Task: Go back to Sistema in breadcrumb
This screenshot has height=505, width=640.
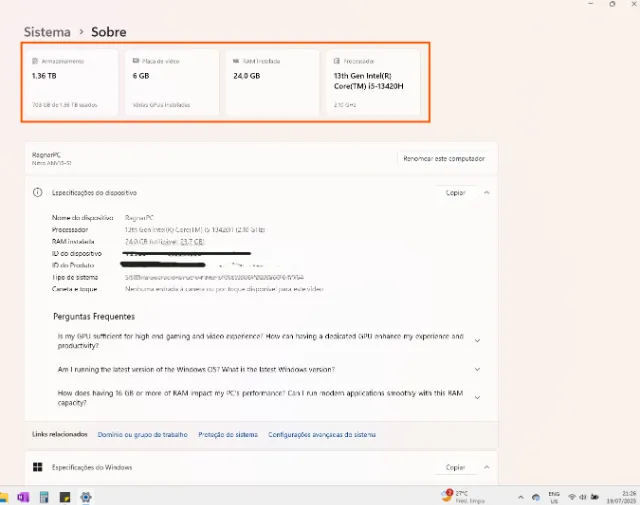Action: pos(47,32)
